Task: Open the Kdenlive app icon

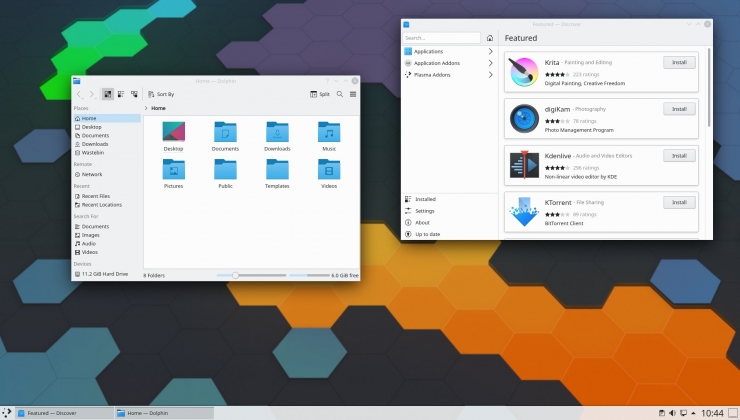Action: (x=524, y=165)
